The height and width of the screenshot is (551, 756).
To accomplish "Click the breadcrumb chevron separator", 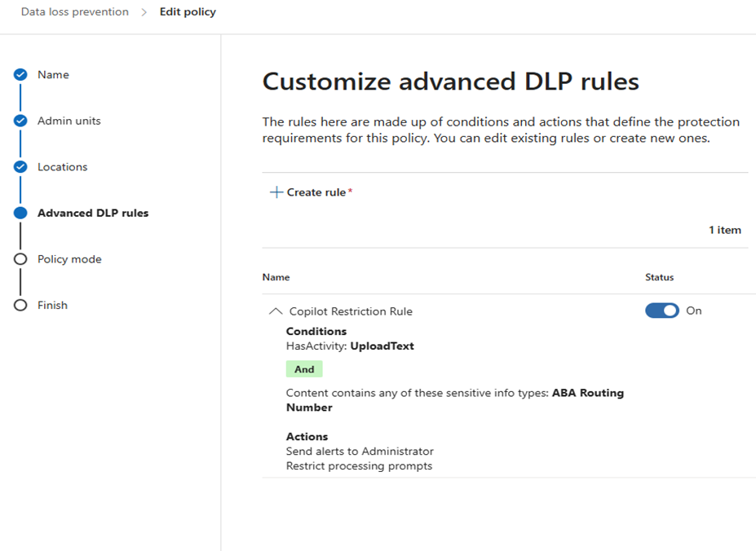I will (144, 12).
